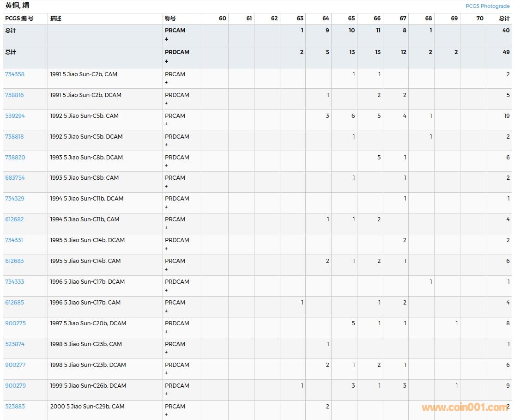The image size is (514, 420).
Task: Follow the 738818 coin link
Action: tap(15, 137)
